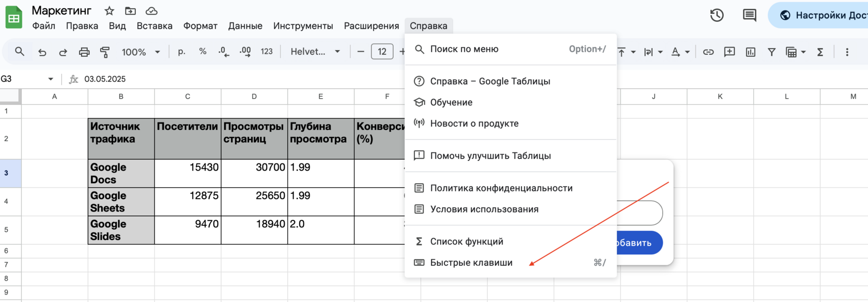Open the Google Sheets home icon

pyautogui.click(x=13, y=17)
